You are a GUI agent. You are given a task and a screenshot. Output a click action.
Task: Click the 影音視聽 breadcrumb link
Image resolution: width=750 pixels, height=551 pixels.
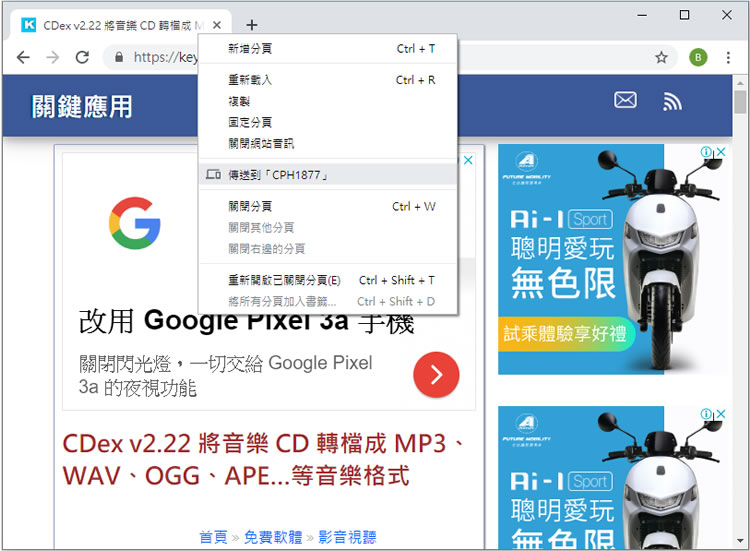(347, 537)
